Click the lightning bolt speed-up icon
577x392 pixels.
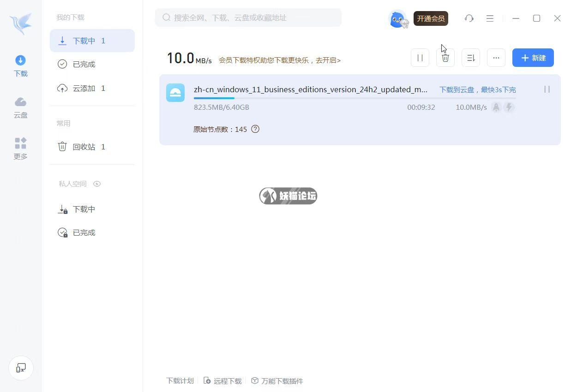(x=509, y=107)
